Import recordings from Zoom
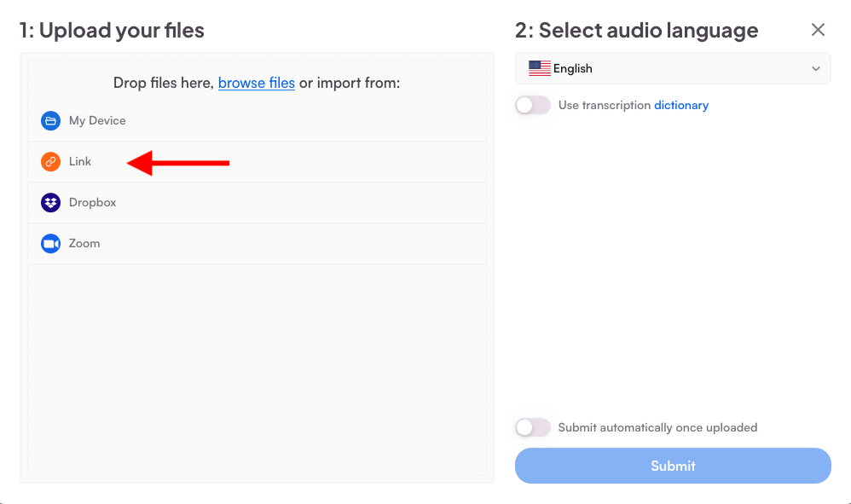851x504 pixels. pyautogui.click(x=84, y=243)
